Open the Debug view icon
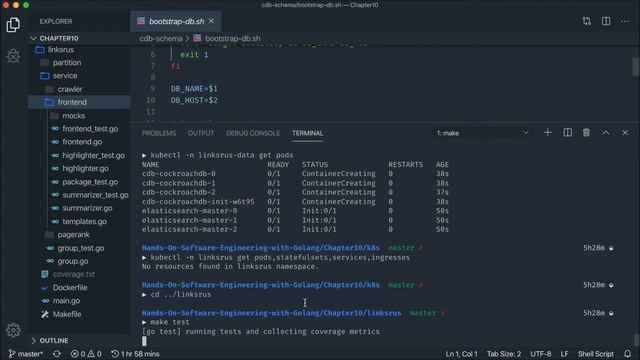Viewport: 640px width, 360px height. [x=13, y=56]
